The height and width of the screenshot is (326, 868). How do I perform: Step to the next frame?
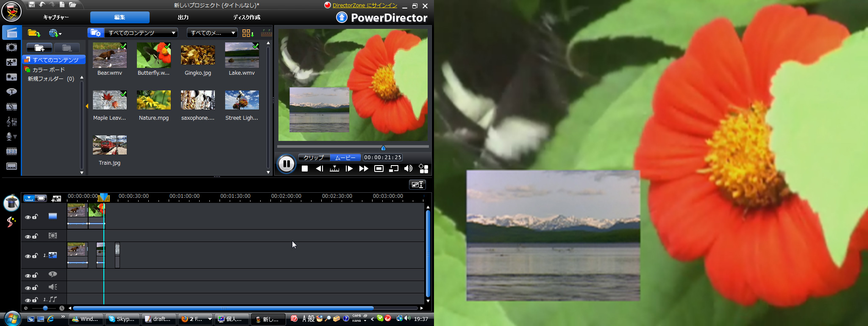pos(349,169)
